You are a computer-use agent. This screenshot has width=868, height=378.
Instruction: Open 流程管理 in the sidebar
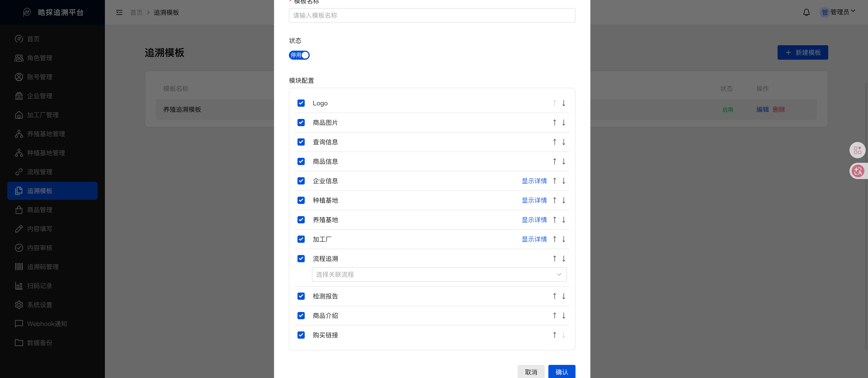pyautogui.click(x=52, y=172)
